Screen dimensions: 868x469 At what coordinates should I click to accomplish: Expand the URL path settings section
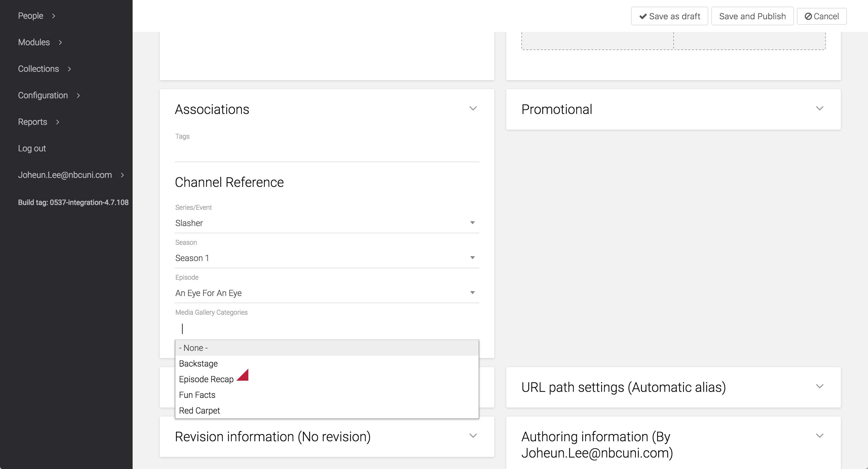(819, 386)
